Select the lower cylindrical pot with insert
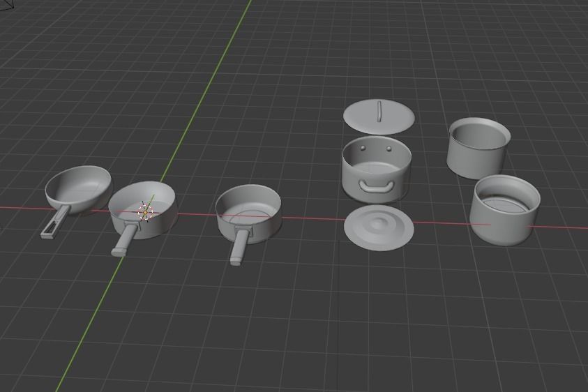Viewport: 588px width, 392px height. pyautogui.click(x=505, y=210)
